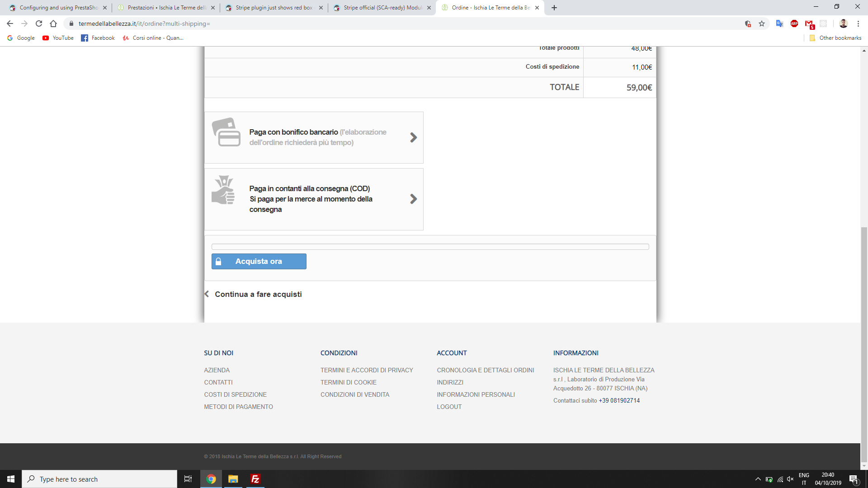Open the Adblock Plus extension
Image resolution: width=868 pixels, height=488 pixels.
(x=794, y=23)
